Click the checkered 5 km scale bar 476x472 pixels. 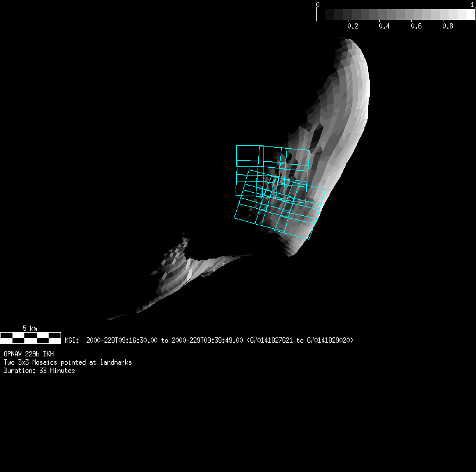(30, 338)
